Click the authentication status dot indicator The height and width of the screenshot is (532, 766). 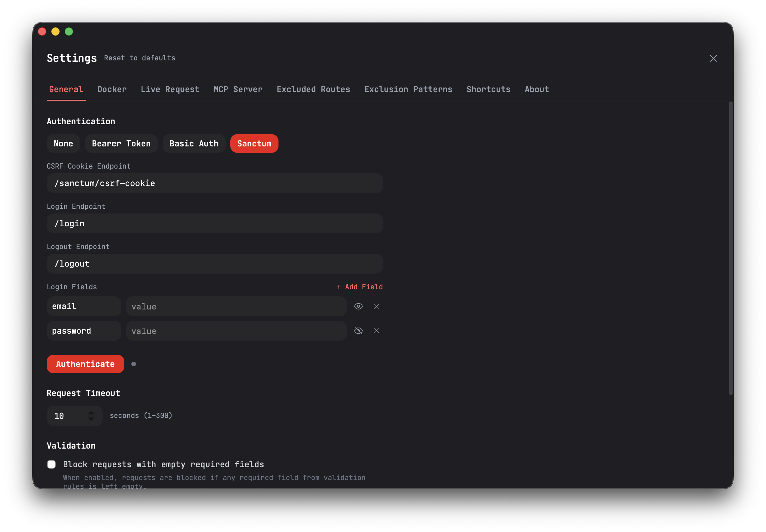click(x=134, y=364)
